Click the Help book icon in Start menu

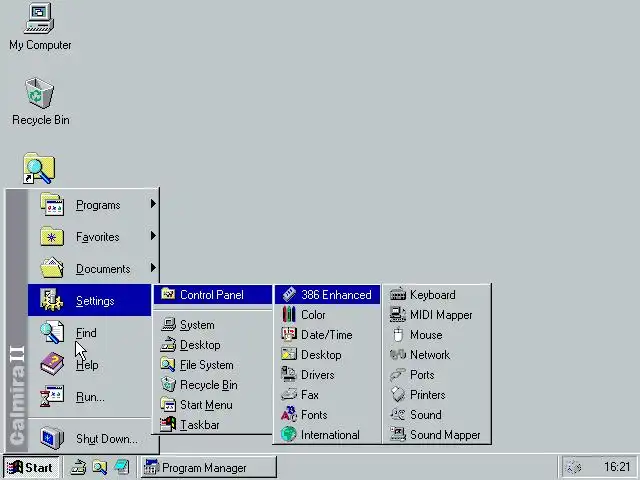(x=52, y=364)
